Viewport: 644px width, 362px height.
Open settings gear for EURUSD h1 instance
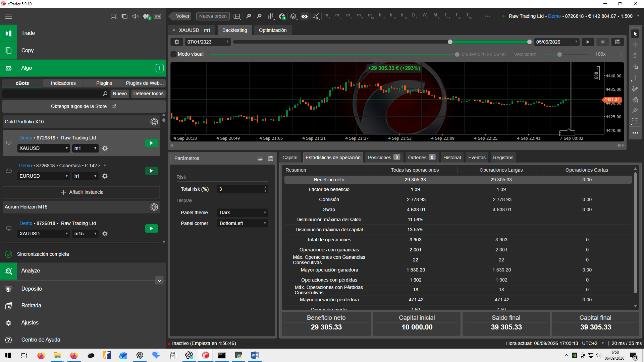pyautogui.click(x=105, y=176)
